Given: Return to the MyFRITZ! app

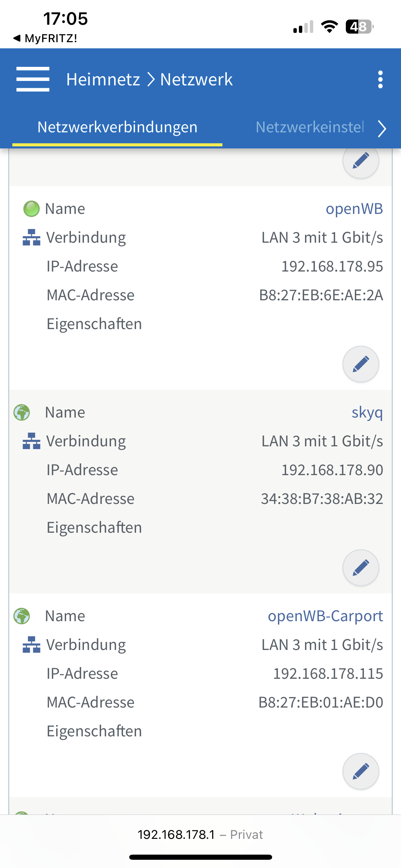Looking at the screenshot, I should (x=45, y=38).
